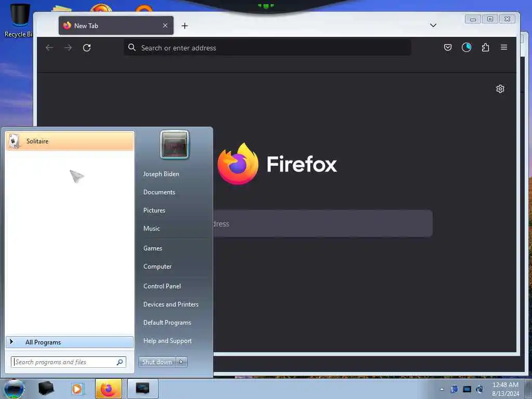This screenshot has height=399, width=532.
Task: Open the monitor app taskbar button
Action: [x=142, y=389]
